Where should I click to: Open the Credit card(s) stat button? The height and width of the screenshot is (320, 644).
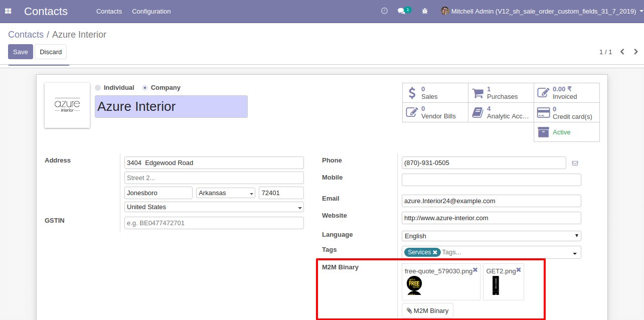click(x=566, y=112)
